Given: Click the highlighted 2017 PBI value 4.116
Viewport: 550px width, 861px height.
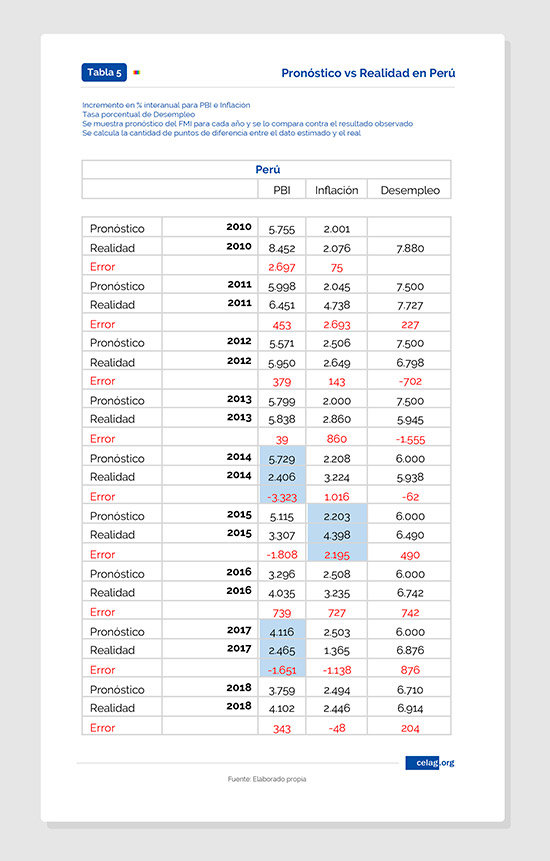Looking at the screenshot, I should [282, 632].
